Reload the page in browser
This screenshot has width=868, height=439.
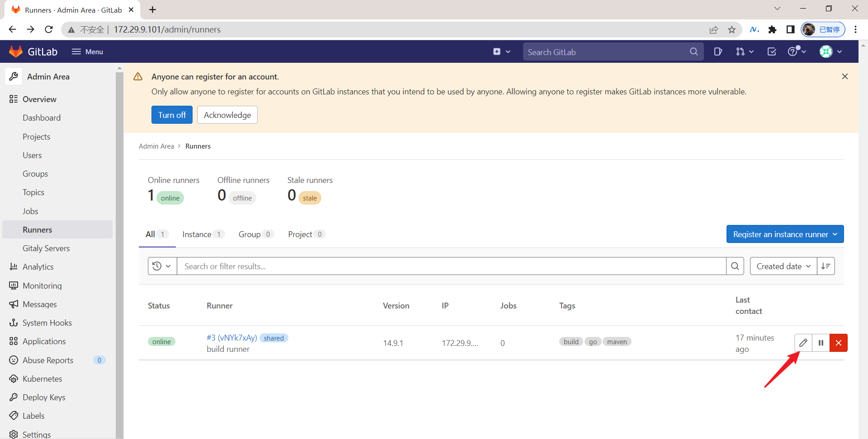coord(49,29)
